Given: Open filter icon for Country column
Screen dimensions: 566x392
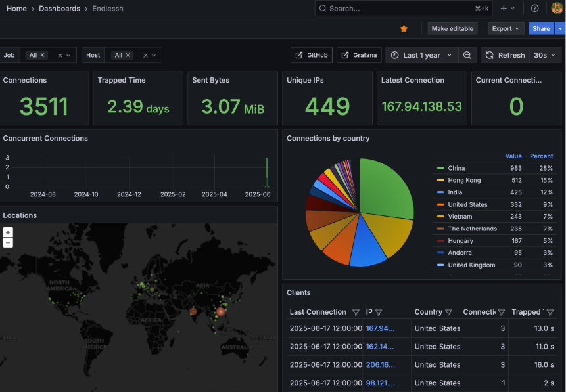Looking at the screenshot, I should pyautogui.click(x=449, y=313).
